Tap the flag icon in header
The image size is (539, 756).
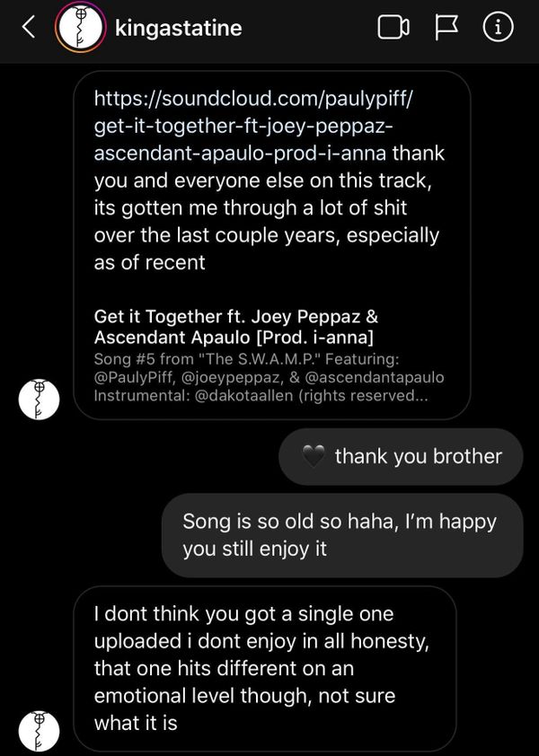pos(446,29)
